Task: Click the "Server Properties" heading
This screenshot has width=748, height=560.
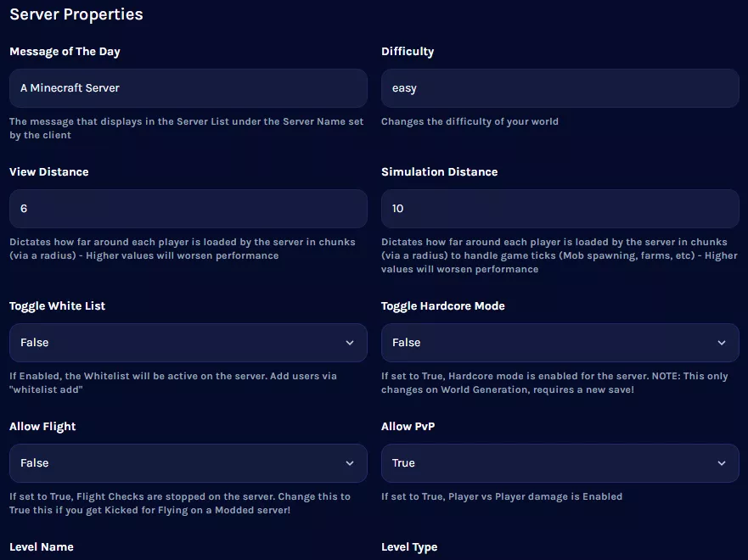Action: (x=76, y=14)
